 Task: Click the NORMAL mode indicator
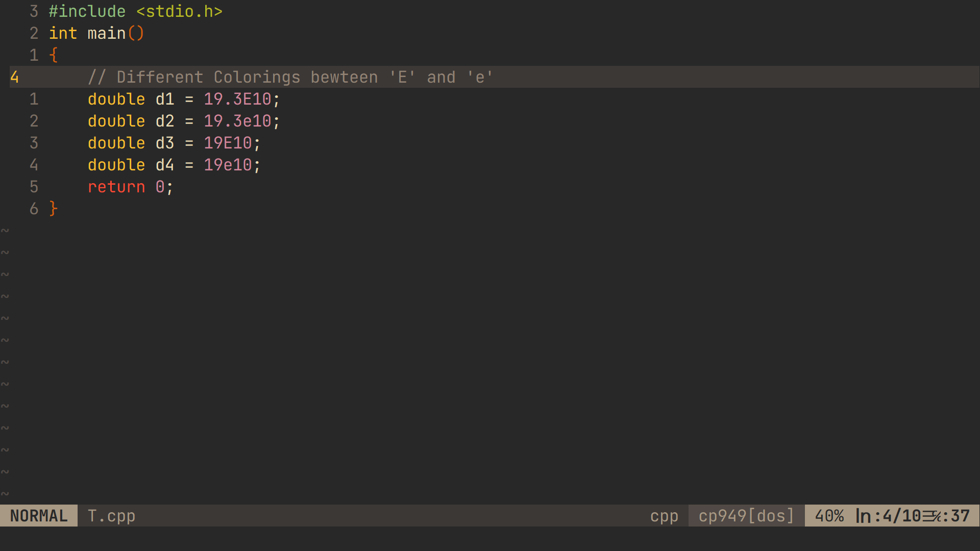[x=38, y=515]
